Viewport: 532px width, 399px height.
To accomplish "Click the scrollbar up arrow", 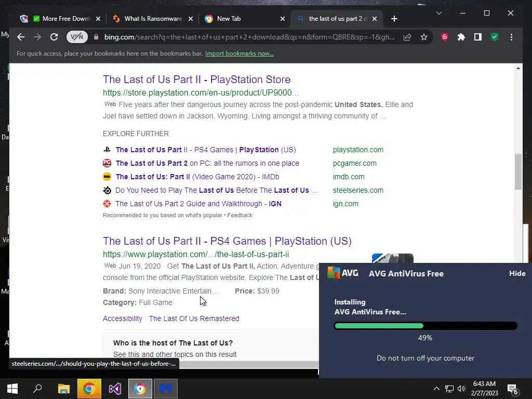I will click(x=518, y=68).
